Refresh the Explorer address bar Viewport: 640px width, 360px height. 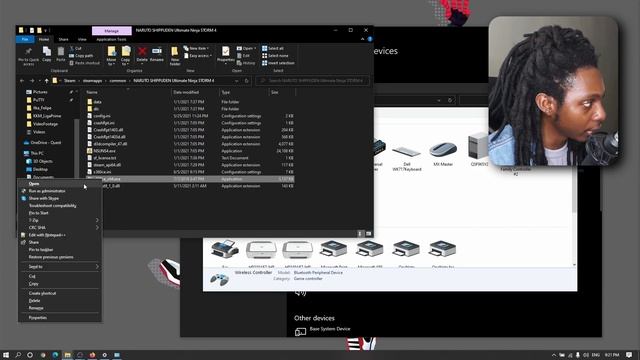[247, 81]
